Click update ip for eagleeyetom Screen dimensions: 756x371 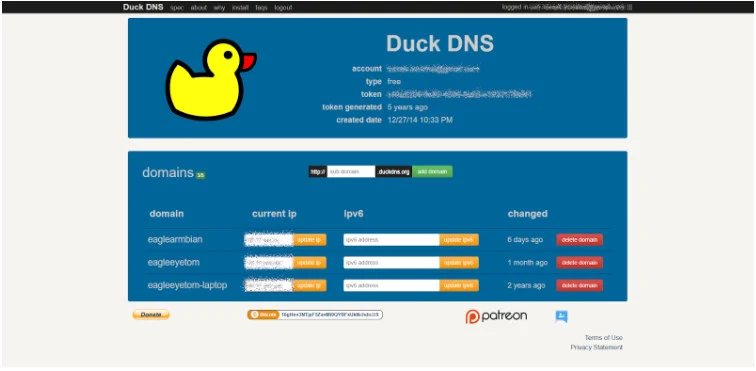310,262
